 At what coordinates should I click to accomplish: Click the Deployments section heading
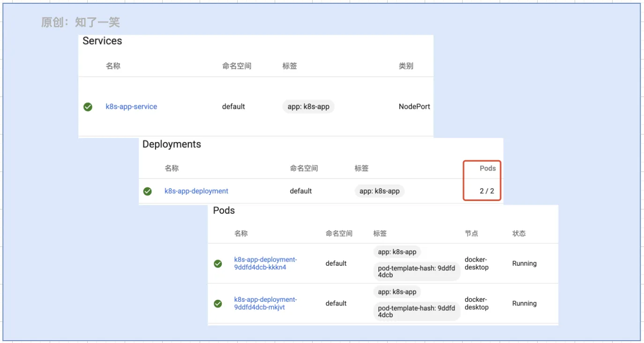(x=172, y=144)
